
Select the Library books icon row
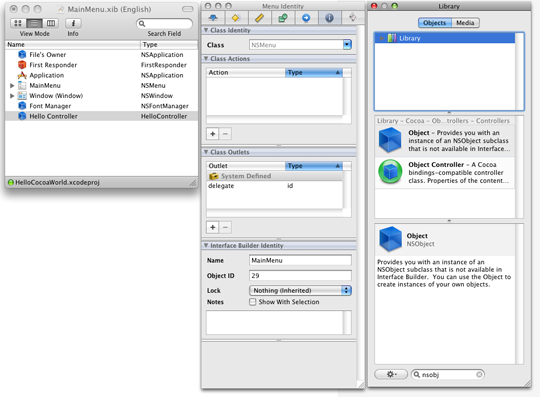pos(445,38)
